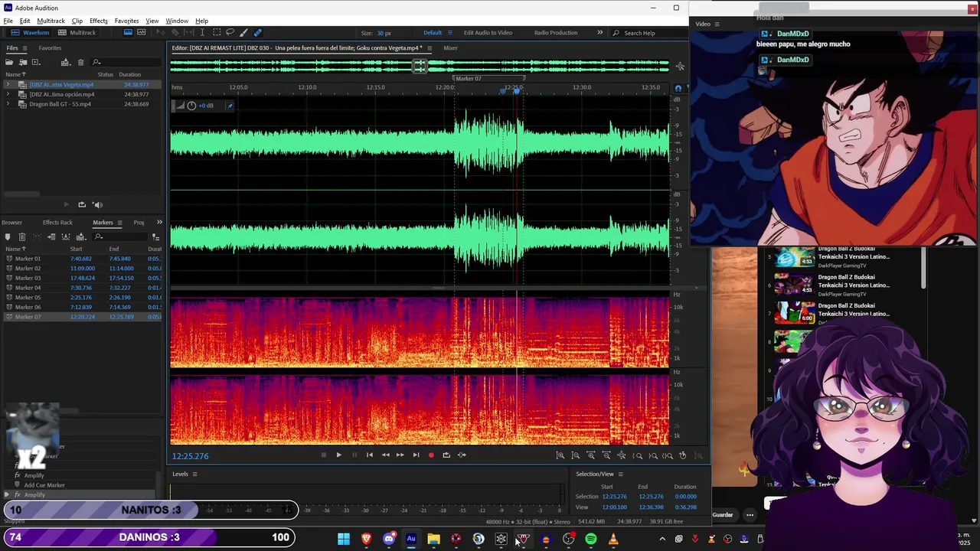Delete selected marker with trash icon
980x551 pixels.
(22, 237)
